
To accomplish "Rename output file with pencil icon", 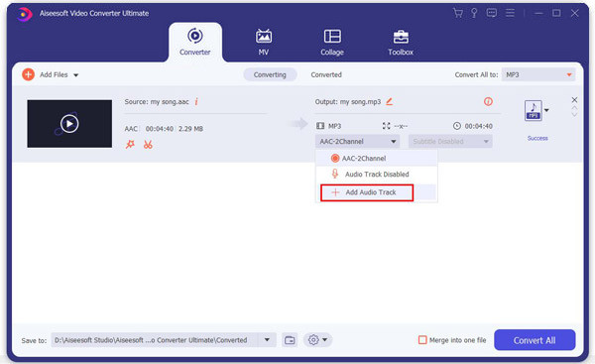I will pos(390,102).
